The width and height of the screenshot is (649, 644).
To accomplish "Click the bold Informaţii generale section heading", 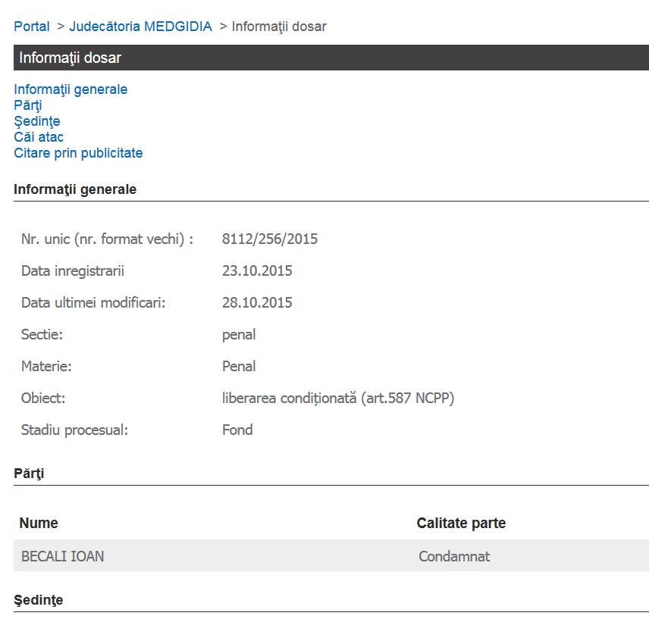I will [x=75, y=189].
